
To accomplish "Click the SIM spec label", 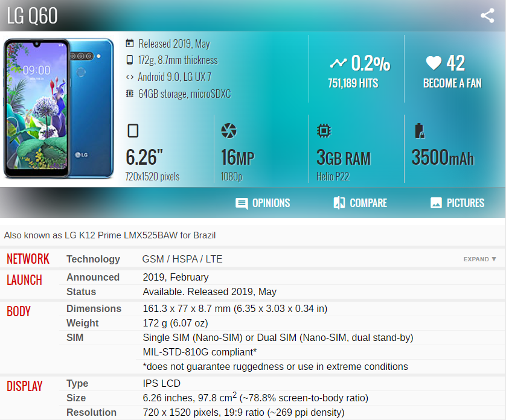I will (x=76, y=337).
